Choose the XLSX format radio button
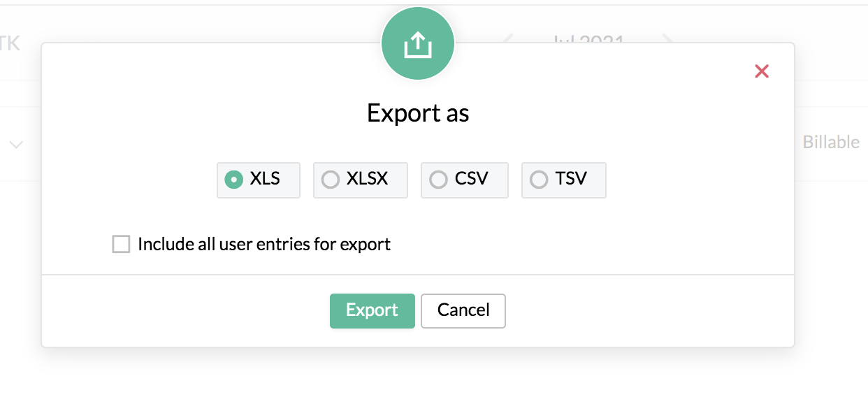This screenshot has height=418, width=868. (330, 180)
